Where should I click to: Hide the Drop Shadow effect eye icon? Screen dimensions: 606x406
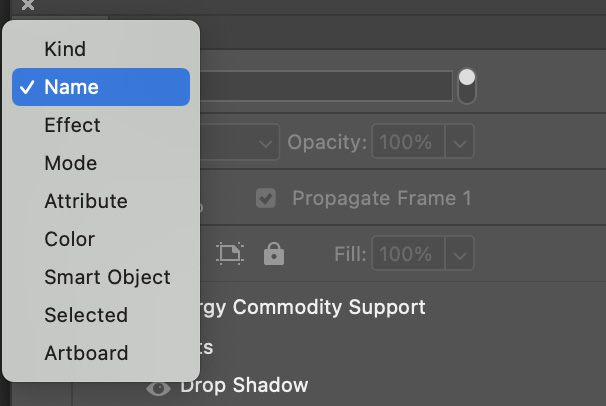(x=158, y=388)
